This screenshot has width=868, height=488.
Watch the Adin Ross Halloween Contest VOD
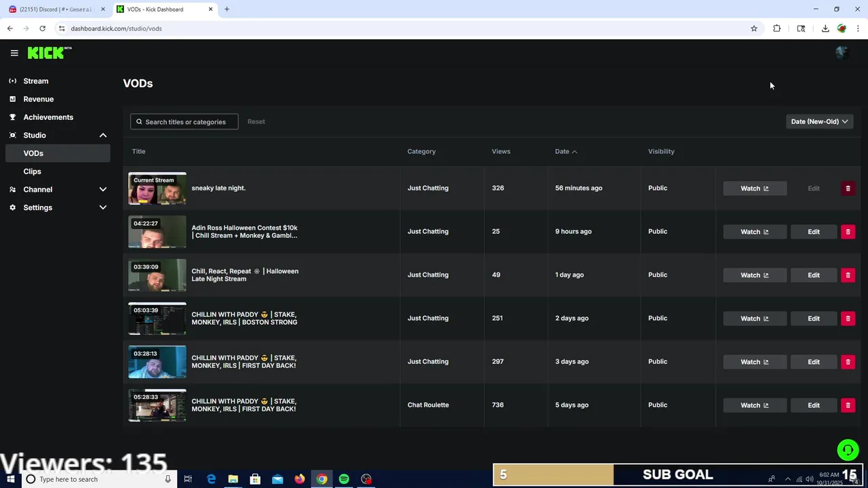[x=755, y=232]
